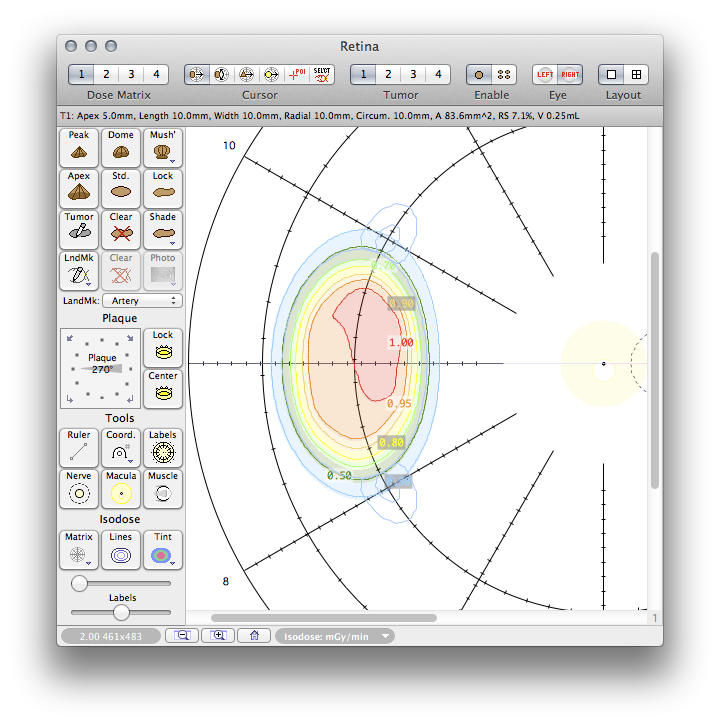Viewport: 720px width, 725px height.
Task: Choose the Mush' mushroom tumor shape
Action: click(163, 147)
